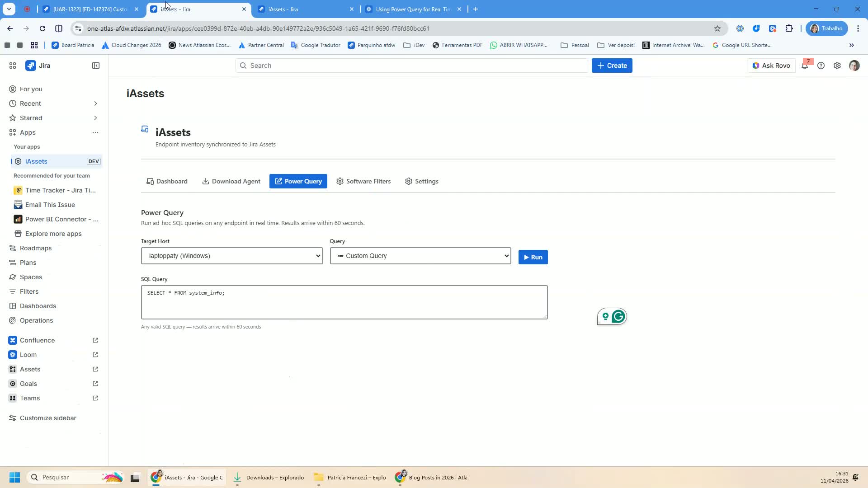
Task: Switch to the Dashboard tab
Action: (x=167, y=181)
